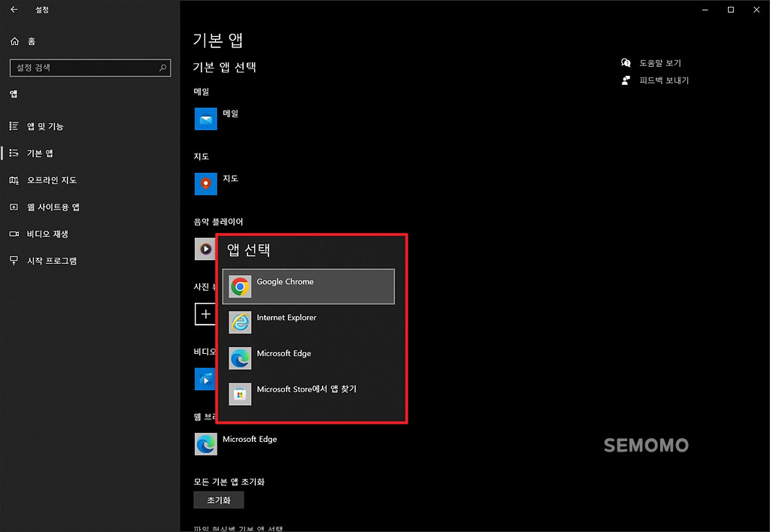
Task: Maximize the settings window
Action: coord(731,9)
